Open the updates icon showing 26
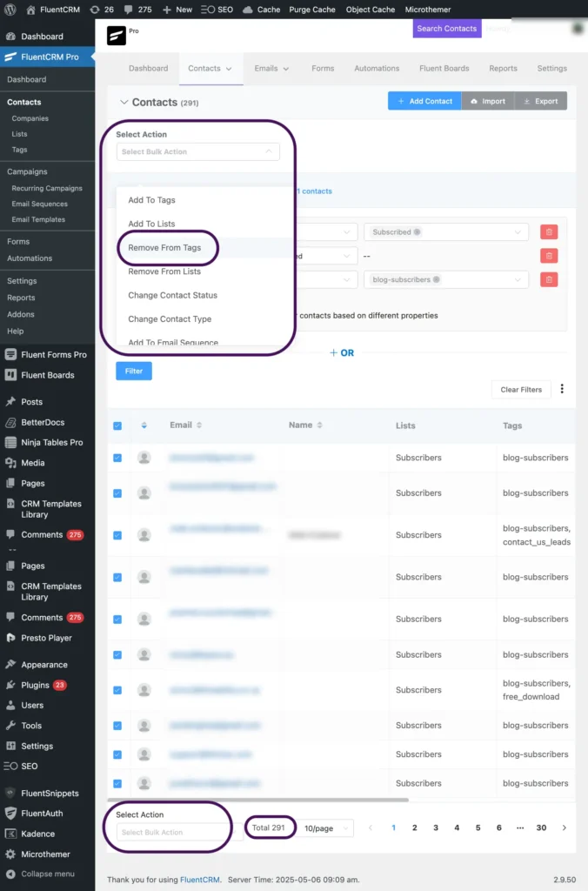This screenshot has width=588, height=891. 95,10
